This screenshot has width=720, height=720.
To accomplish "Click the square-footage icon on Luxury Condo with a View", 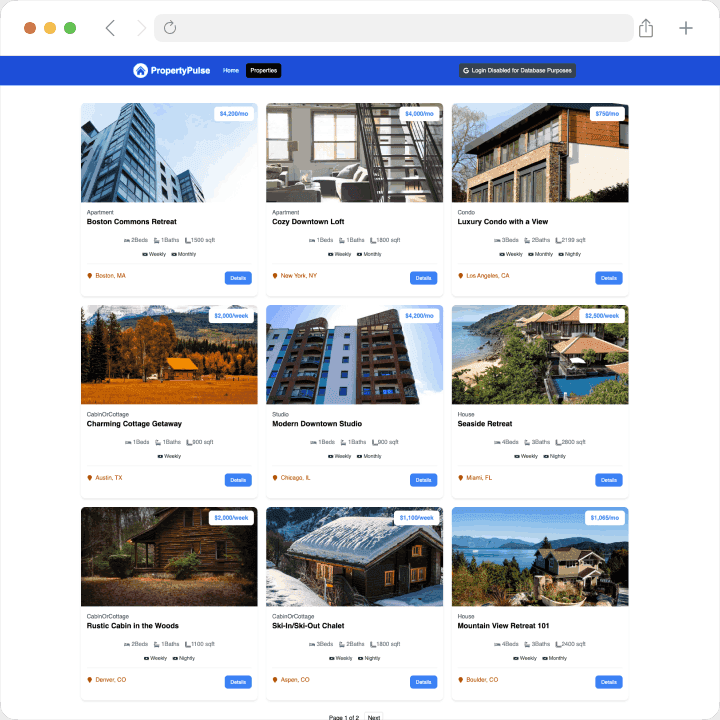I will (x=558, y=240).
